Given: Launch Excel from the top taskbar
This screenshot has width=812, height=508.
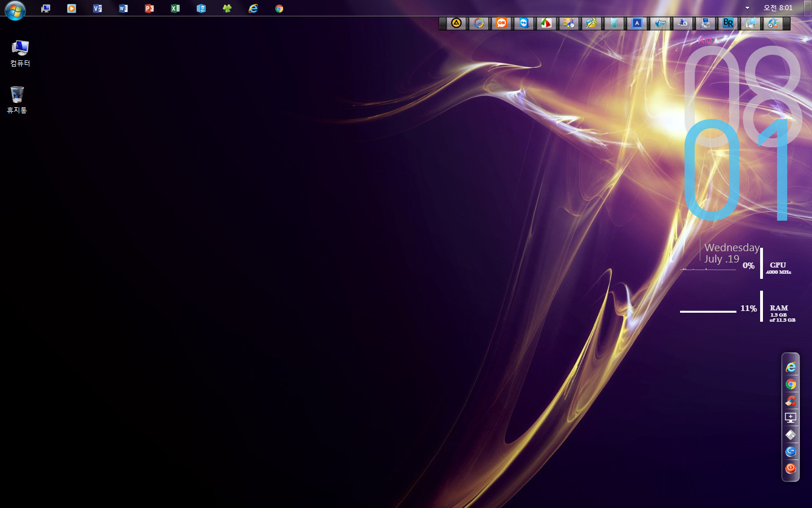Looking at the screenshot, I should click(175, 8).
